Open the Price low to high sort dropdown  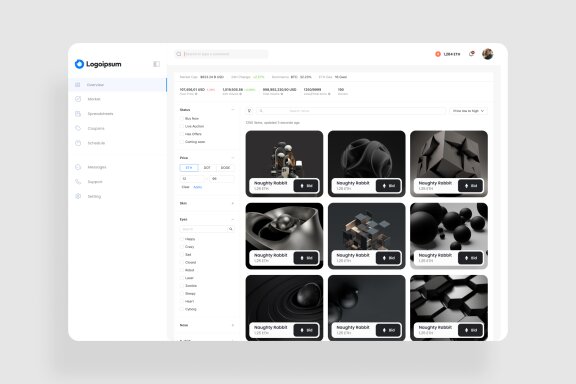[468, 111]
